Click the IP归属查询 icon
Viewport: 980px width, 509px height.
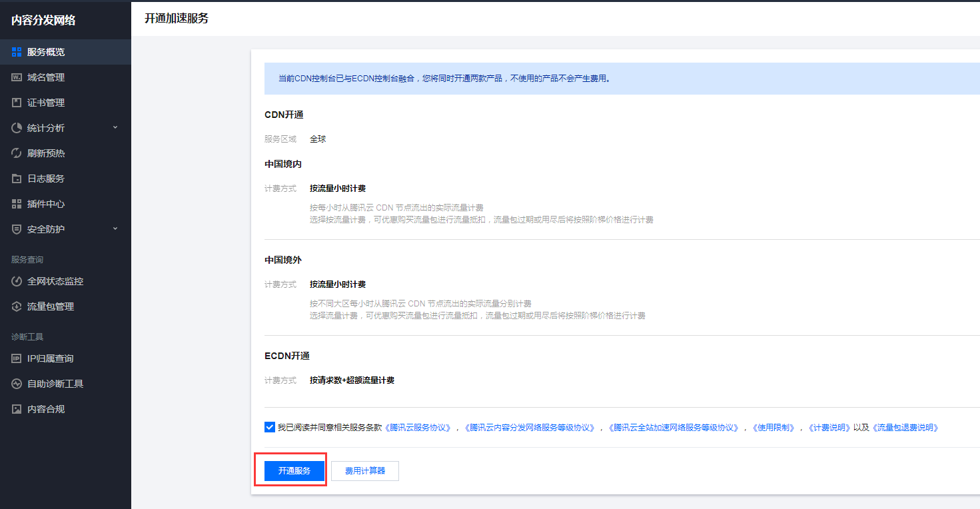click(x=17, y=358)
